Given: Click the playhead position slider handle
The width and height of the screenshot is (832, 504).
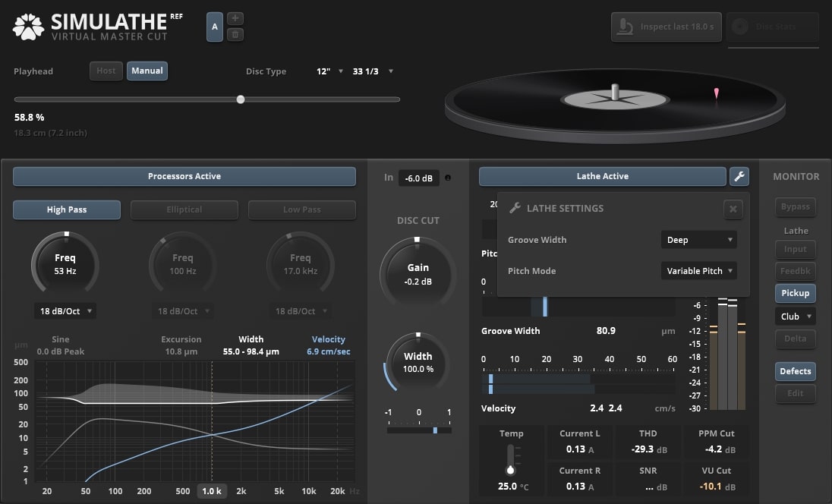Looking at the screenshot, I should 241,99.
